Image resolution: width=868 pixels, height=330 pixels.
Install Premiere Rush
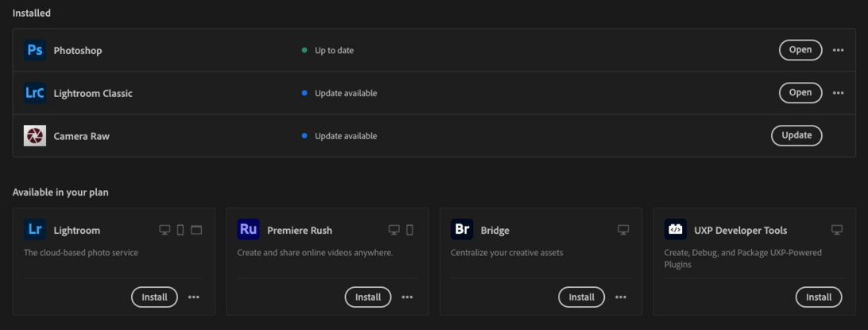click(x=368, y=297)
